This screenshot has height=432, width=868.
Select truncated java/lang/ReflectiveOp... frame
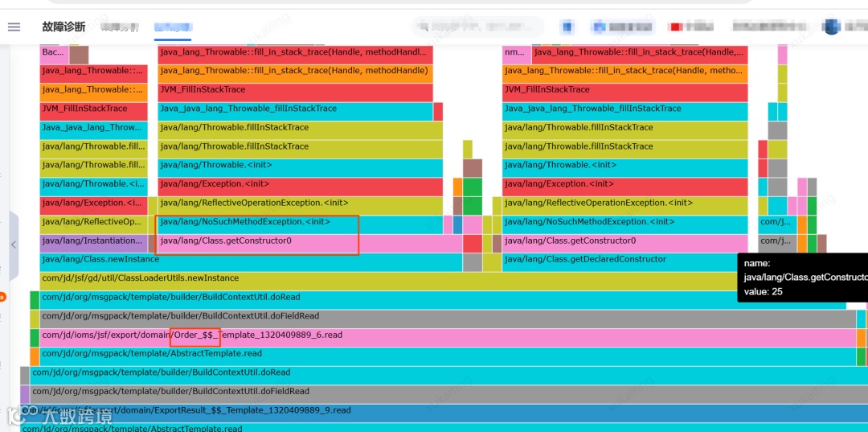pyautogui.click(x=93, y=224)
